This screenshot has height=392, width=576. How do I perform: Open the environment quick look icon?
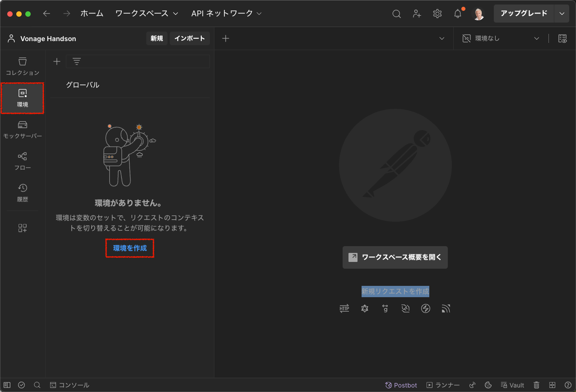coord(562,38)
